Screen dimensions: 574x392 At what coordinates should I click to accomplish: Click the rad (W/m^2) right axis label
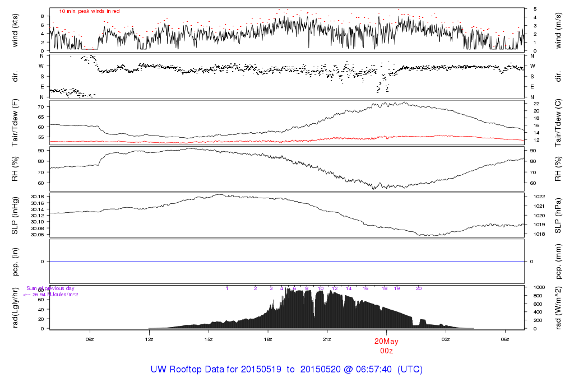click(558, 308)
